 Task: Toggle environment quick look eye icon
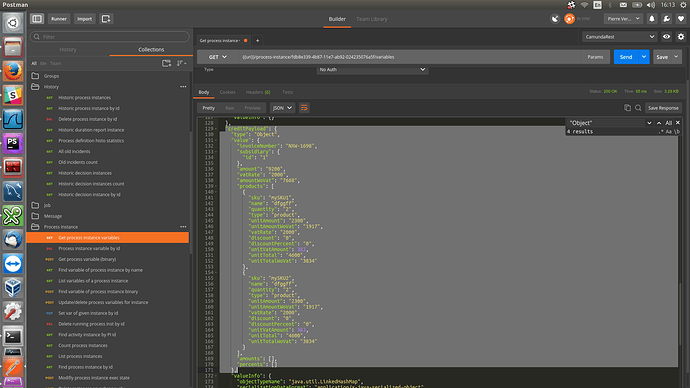[x=667, y=37]
